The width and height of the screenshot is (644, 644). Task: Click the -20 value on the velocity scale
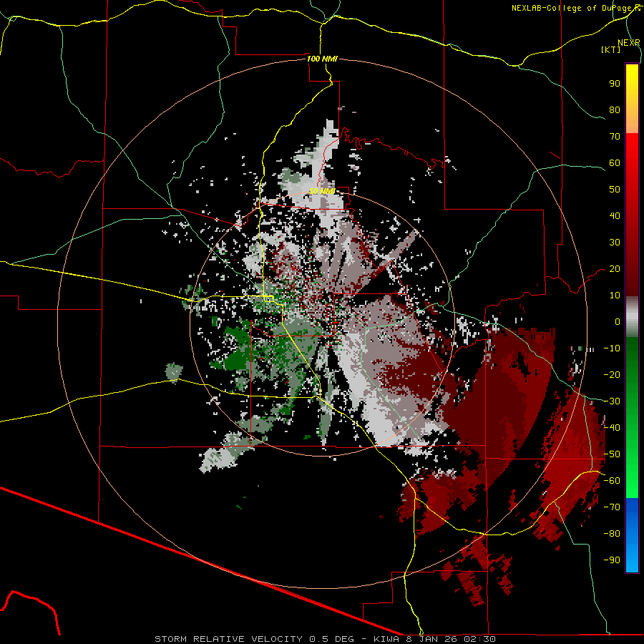click(612, 374)
